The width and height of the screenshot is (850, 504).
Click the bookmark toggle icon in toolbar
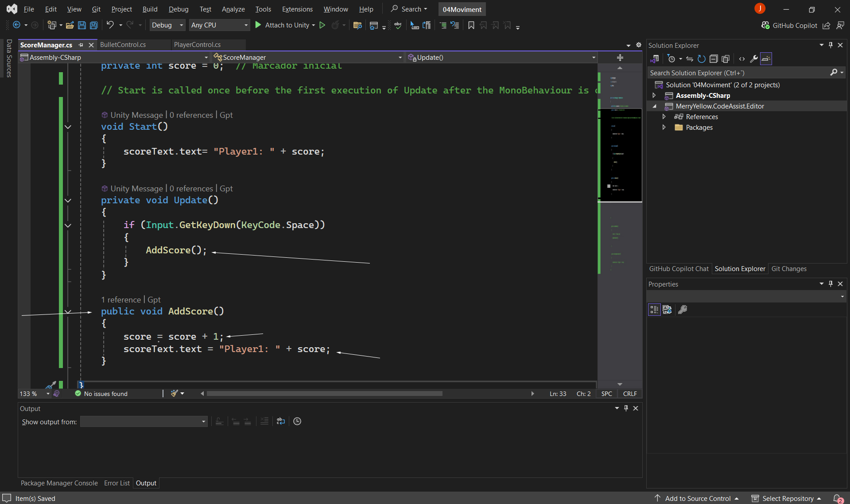[471, 25]
